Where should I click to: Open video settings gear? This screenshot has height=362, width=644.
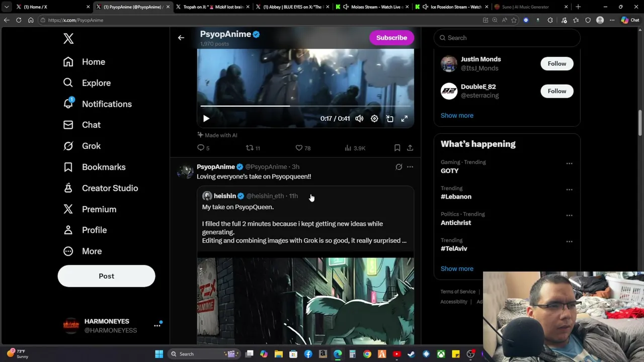pyautogui.click(x=374, y=119)
